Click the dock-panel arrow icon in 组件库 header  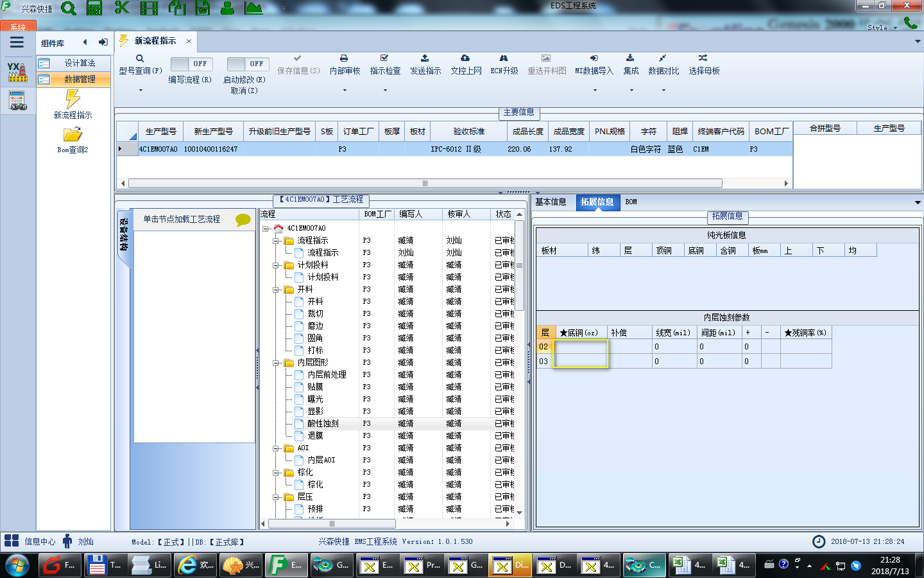pyautogui.click(x=103, y=42)
